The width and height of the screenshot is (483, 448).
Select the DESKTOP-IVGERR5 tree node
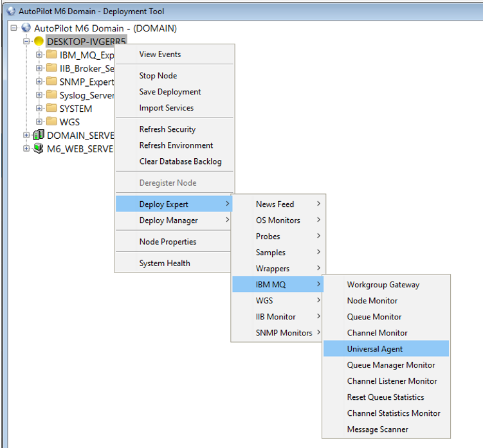pos(86,41)
